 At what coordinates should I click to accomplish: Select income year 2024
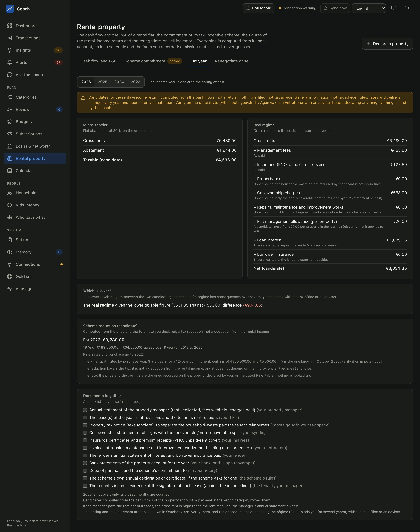(119, 82)
